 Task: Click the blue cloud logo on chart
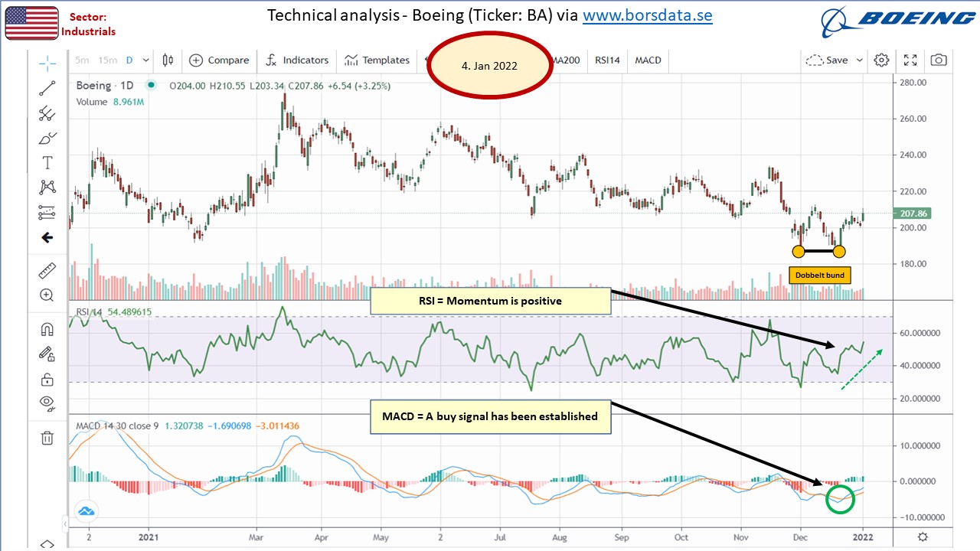click(86, 511)
